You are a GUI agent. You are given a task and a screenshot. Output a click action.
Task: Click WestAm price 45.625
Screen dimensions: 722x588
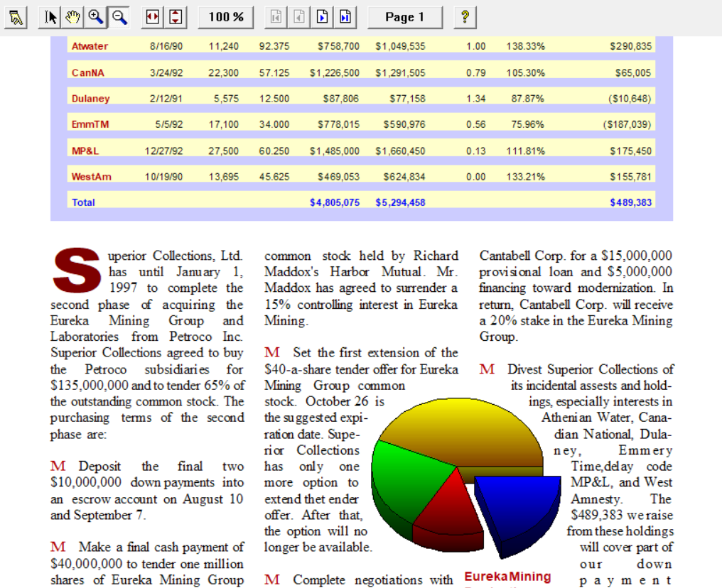[x=274, y=177]
